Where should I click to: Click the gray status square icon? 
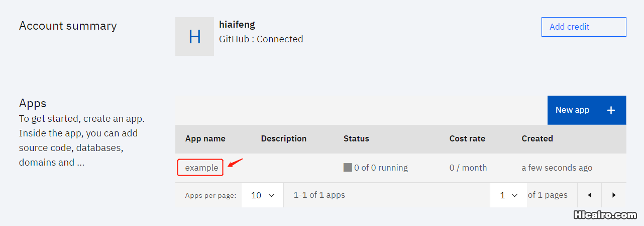point(348,168)
